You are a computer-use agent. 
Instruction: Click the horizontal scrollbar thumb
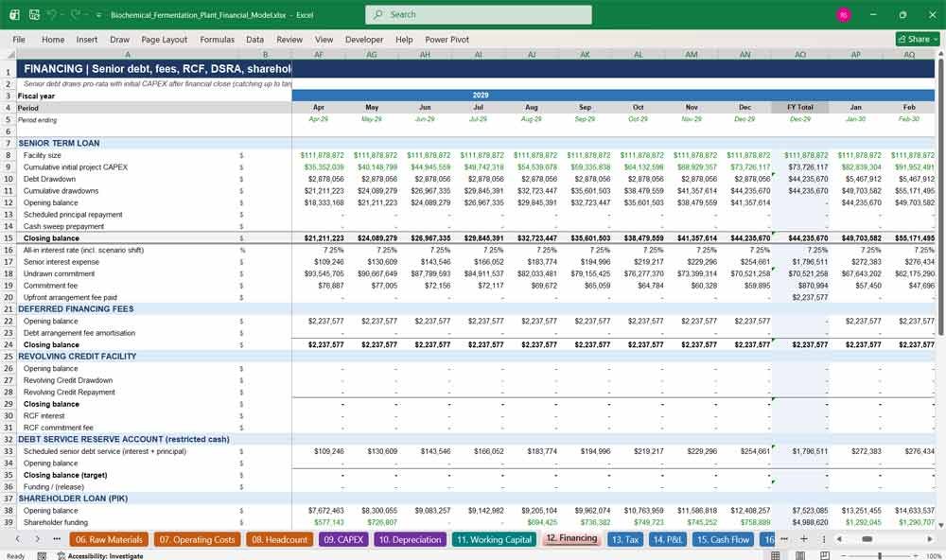[x=867, y=539]
